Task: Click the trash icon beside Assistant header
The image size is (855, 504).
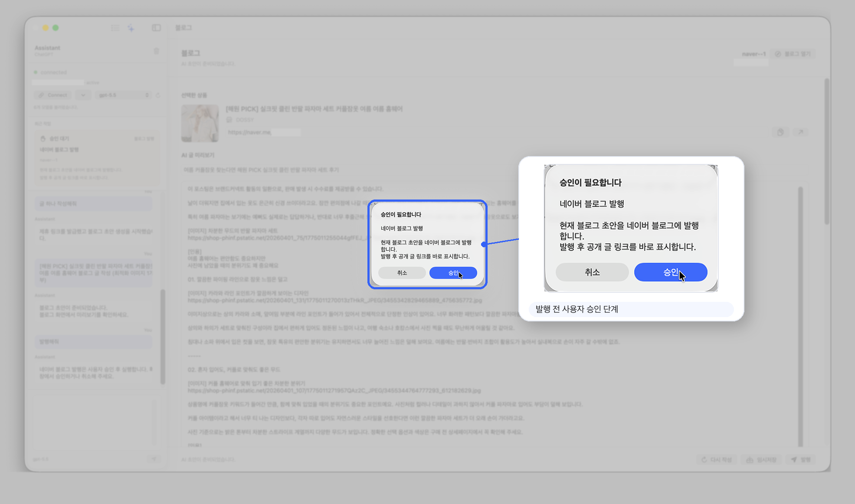Action: click(156, 51)
